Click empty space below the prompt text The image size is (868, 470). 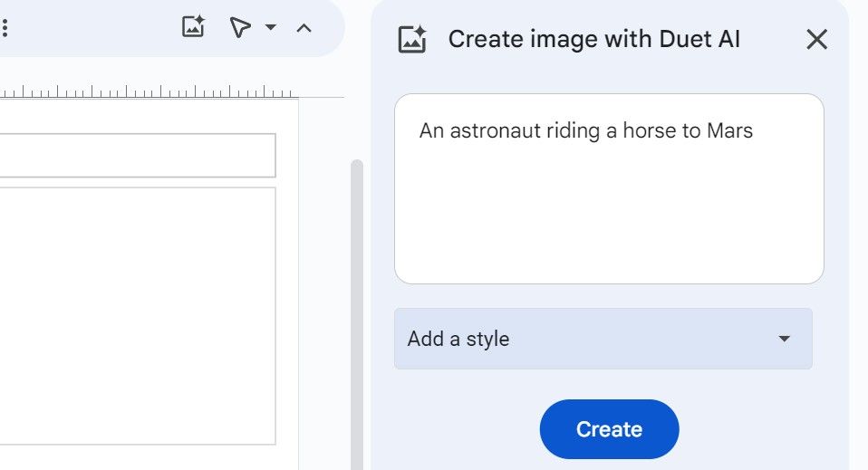point(609,226)
